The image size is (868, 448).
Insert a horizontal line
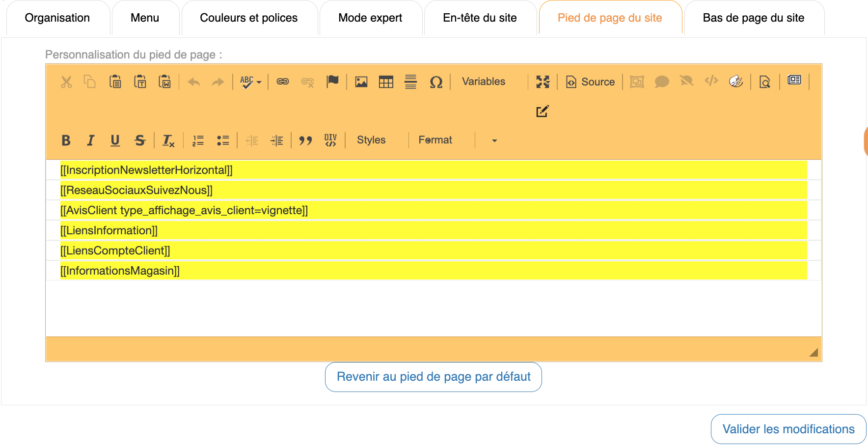410,82
